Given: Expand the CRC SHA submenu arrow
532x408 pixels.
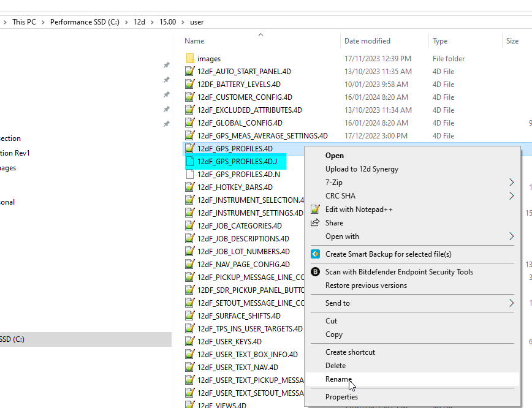Looking at the screenshot, I should (x=512, y=196).
